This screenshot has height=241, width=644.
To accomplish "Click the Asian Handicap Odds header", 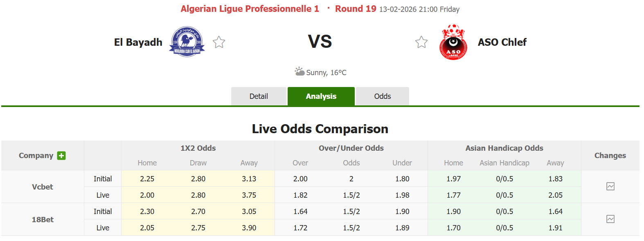I will click(x=504, y=148).
